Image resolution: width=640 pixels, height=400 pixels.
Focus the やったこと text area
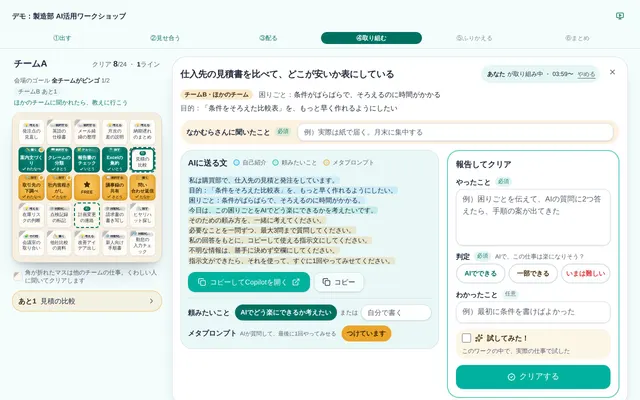pos(533,217)
